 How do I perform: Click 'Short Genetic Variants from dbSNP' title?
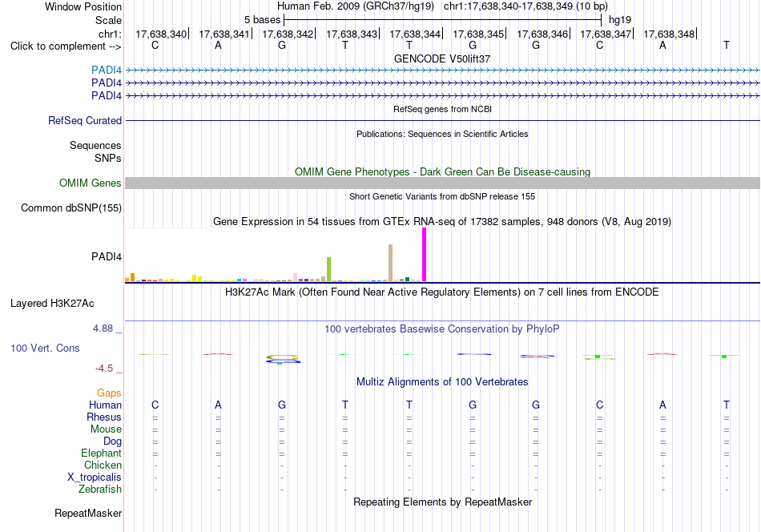point(442,196)
